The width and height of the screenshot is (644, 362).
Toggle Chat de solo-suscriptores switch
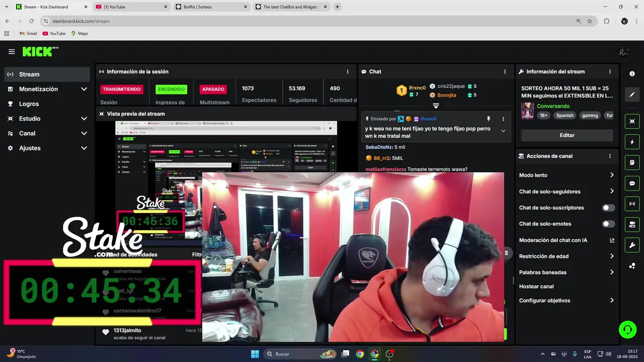pyautogui.click(x=608, y=208)
